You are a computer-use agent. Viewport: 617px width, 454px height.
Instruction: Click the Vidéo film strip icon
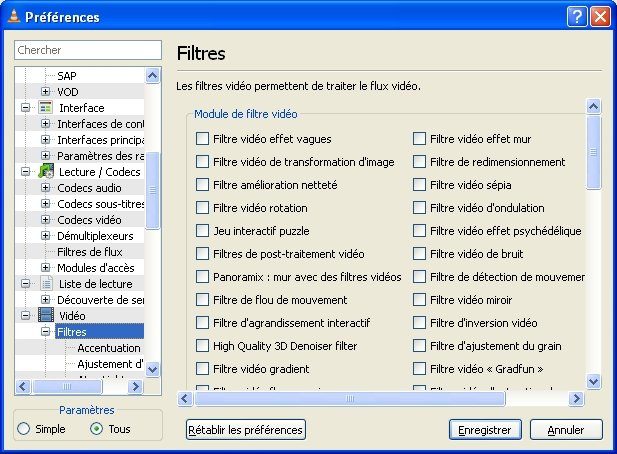(x=46, y=316)
